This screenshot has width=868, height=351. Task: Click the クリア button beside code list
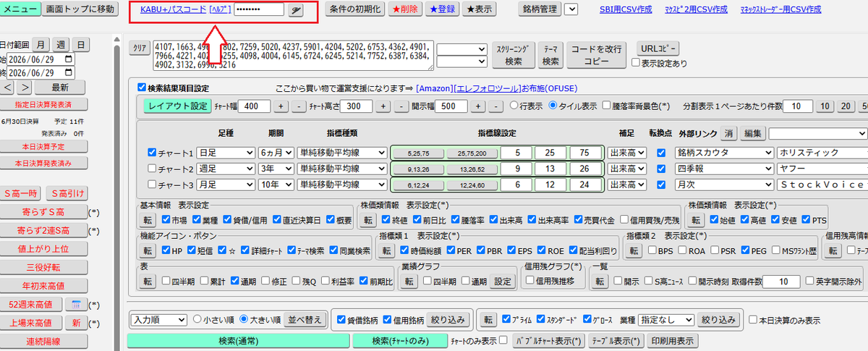[x=140, y=48]
